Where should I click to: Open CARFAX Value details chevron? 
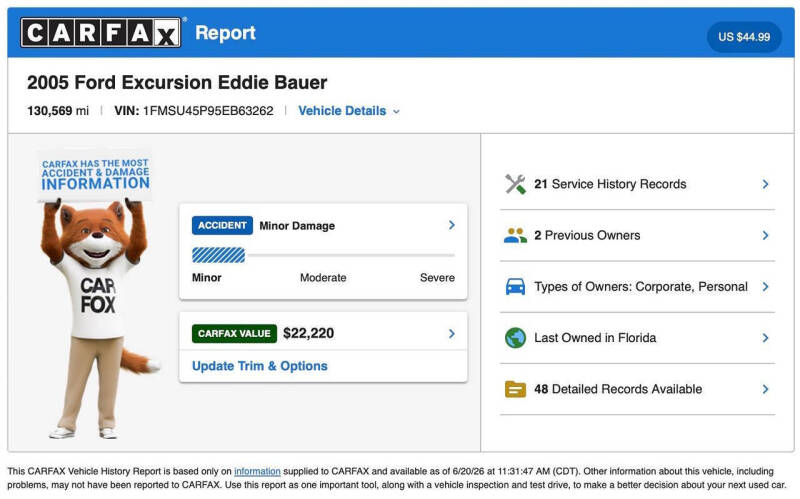452,334
